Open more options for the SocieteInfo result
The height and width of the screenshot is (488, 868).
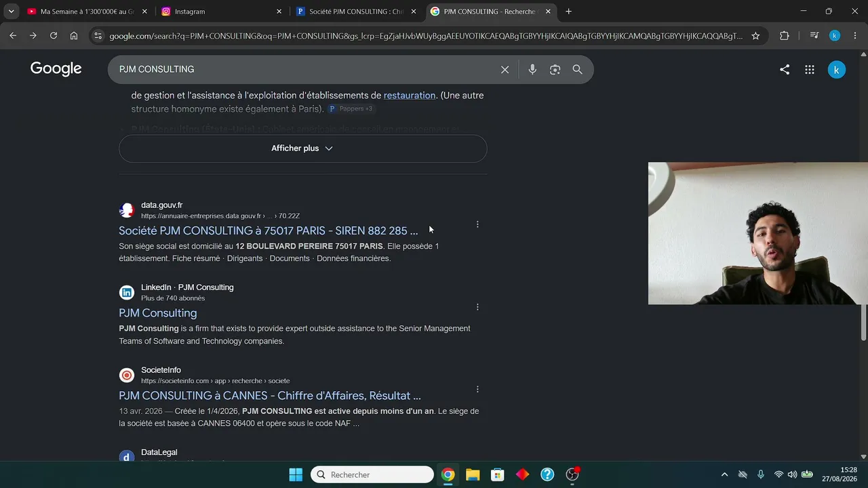tap(477, 390)
